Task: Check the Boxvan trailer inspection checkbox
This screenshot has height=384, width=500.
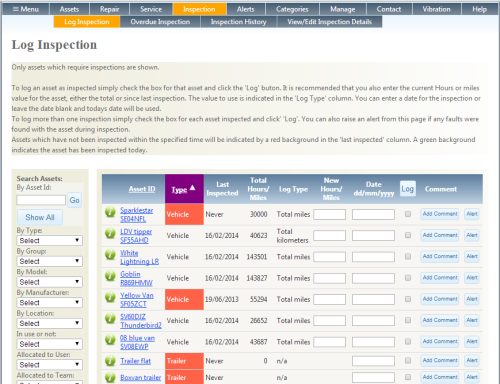Action: tap(408, 377)
